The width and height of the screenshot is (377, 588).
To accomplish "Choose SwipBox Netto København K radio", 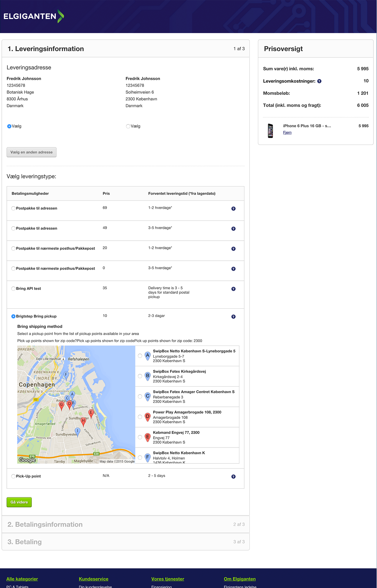I will [x=140, y=457].
